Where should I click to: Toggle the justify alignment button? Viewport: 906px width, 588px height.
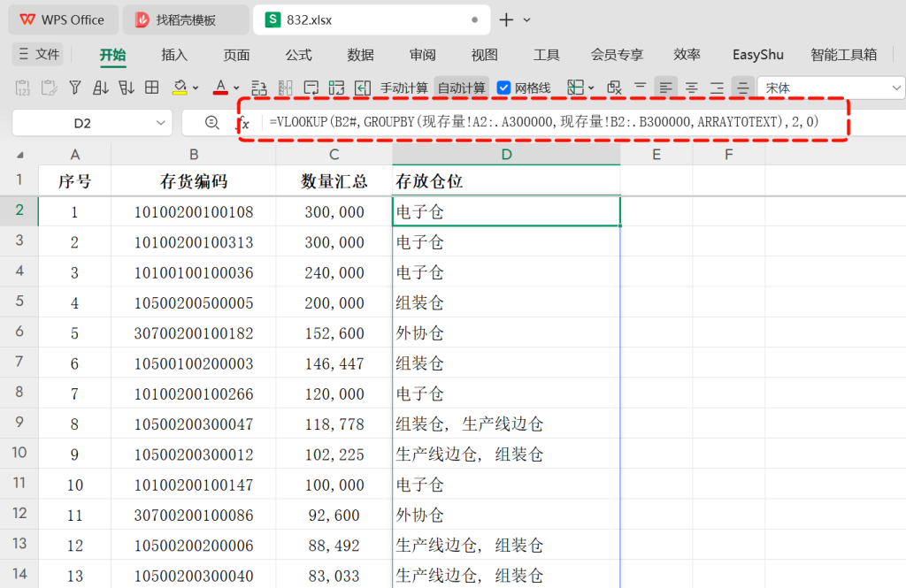742,88
